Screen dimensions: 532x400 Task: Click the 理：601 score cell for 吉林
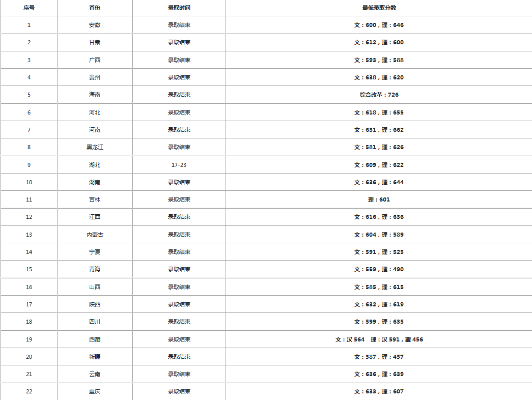coord(379,199)
